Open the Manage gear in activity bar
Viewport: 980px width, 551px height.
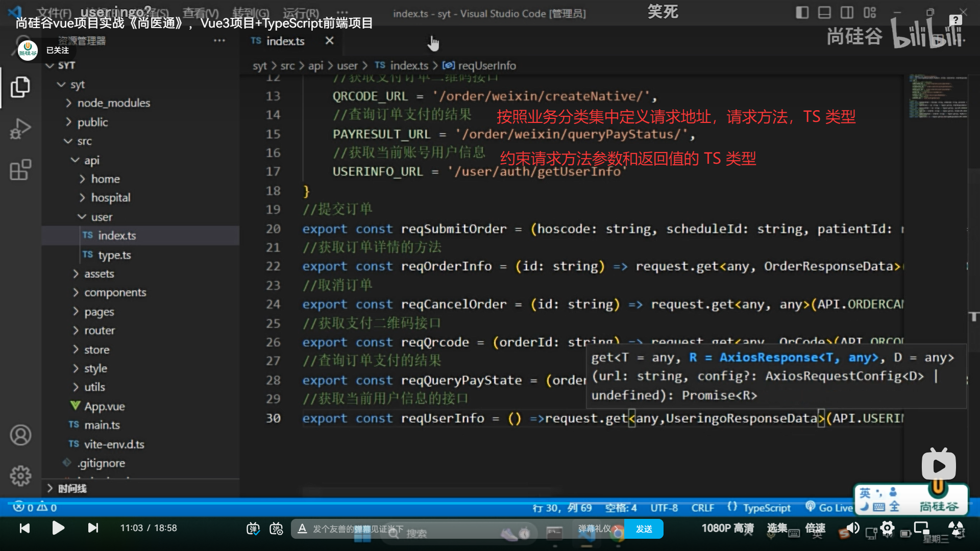click(20, 475)
